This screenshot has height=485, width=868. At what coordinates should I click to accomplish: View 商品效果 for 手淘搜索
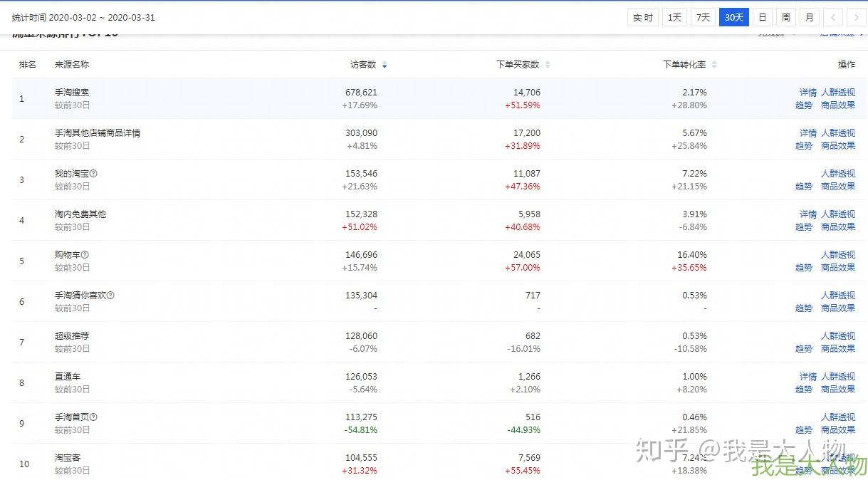coord(838,105)
